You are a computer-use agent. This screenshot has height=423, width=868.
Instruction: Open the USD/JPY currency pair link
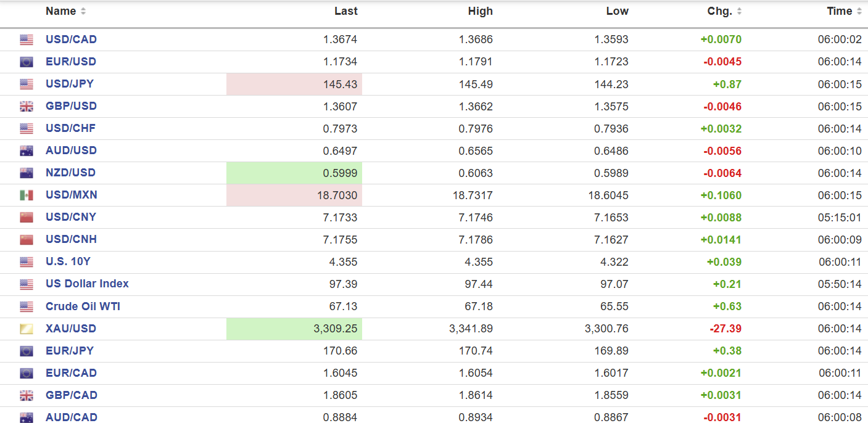70,84
